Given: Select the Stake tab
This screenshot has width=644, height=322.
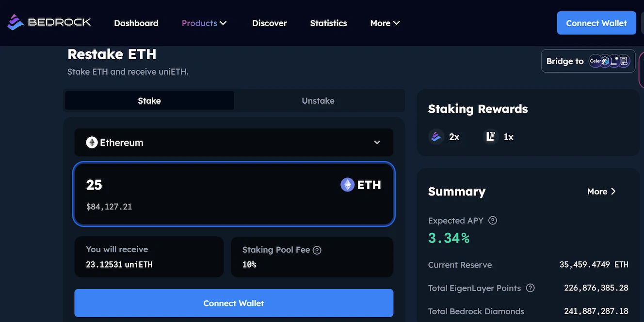Looking at the screenshot, I should [149, 101].
